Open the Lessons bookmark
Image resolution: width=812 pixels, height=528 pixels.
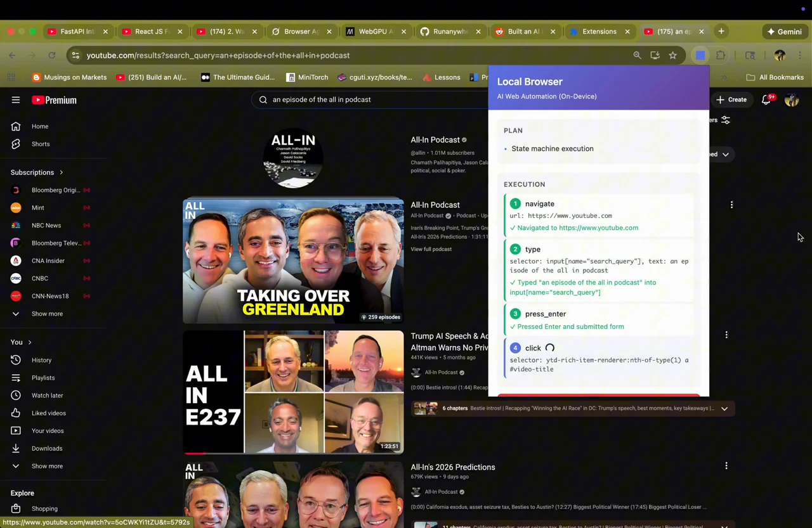(x=441, y=77)
